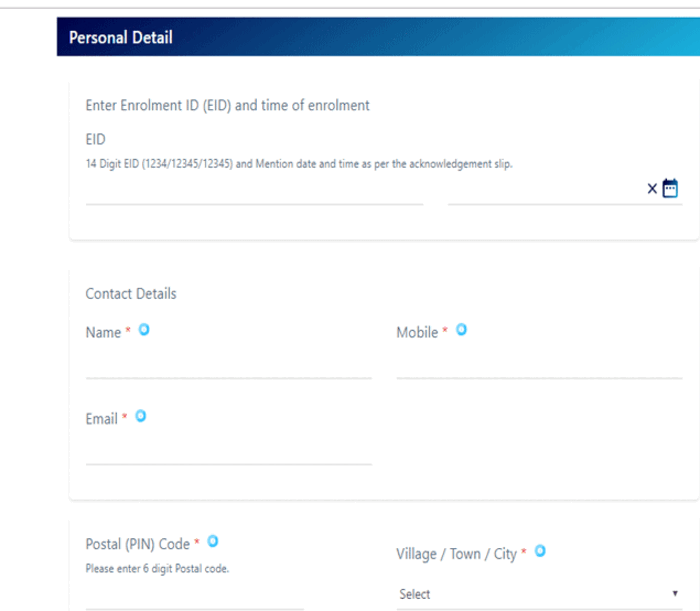Screen dimensions: 700x611
Task: Show info tooltip next to Postal (PIN) Code
Action: coord(213,541)
